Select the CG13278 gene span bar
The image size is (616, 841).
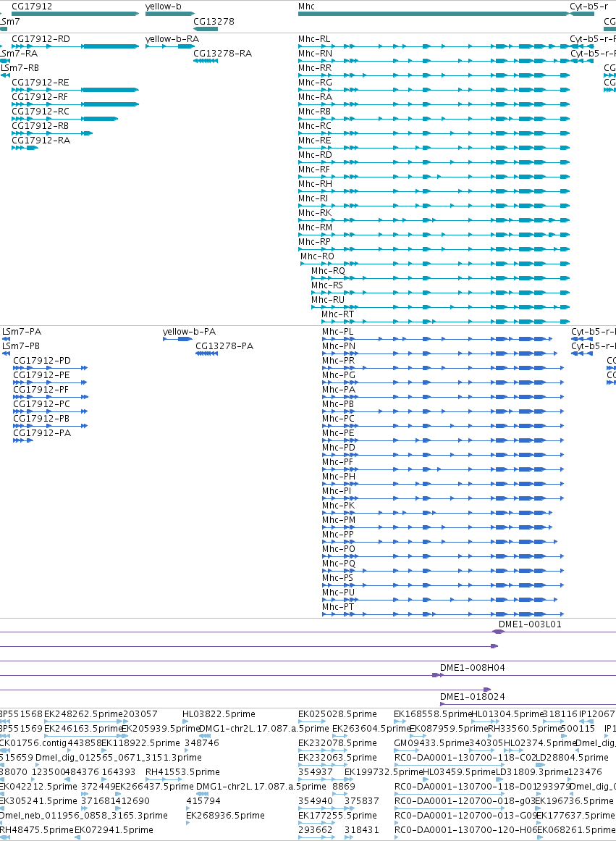pos(206,29)
